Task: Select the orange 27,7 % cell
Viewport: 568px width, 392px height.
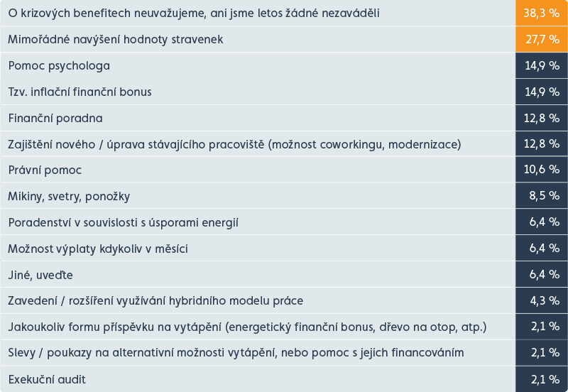Action: [x=542, y=40]
